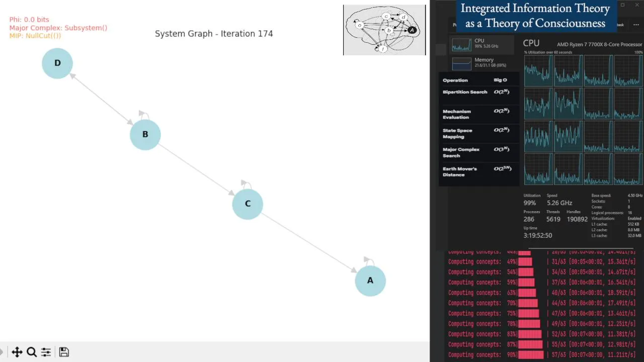Click the 'Phi: 0.0 bits' label
Image resolution: width=644 pixels, height=362 pixels.
click(29, 20)
